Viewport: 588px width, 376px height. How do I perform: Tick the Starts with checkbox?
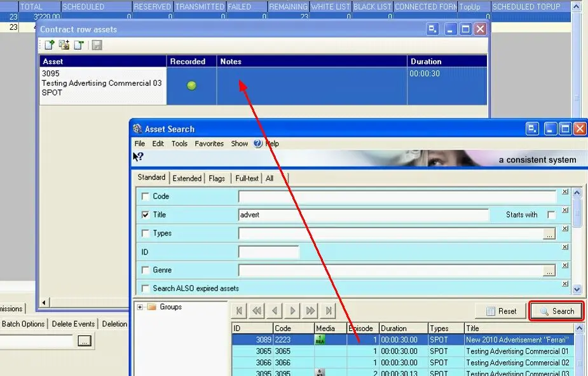pyautogui.click(x=551, y=215)
